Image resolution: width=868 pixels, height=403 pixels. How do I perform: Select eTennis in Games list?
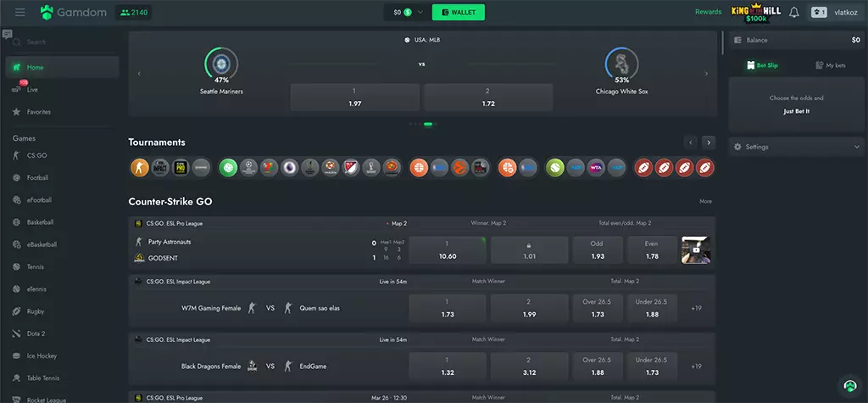click(x=63, y=288)
